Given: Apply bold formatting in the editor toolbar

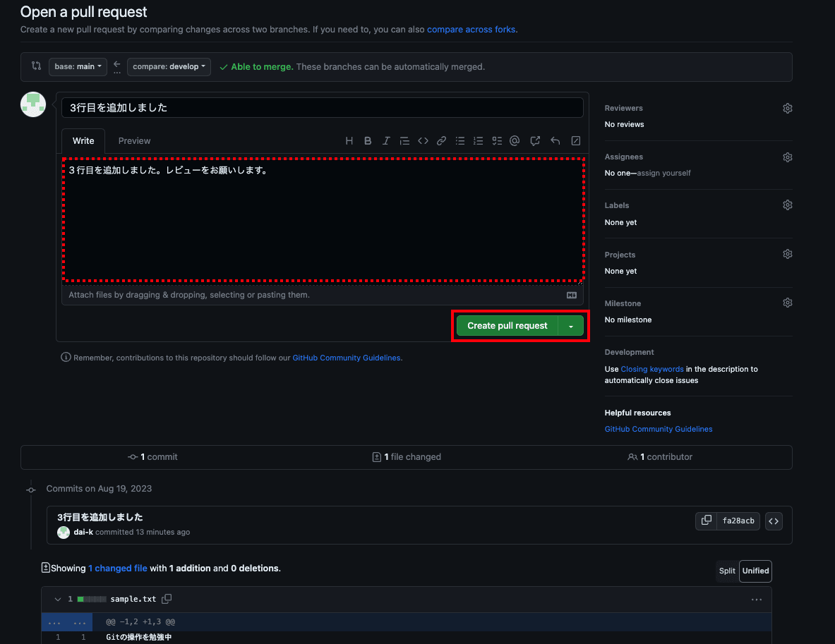Looking at the screenshot, I should tap(368, 140).
